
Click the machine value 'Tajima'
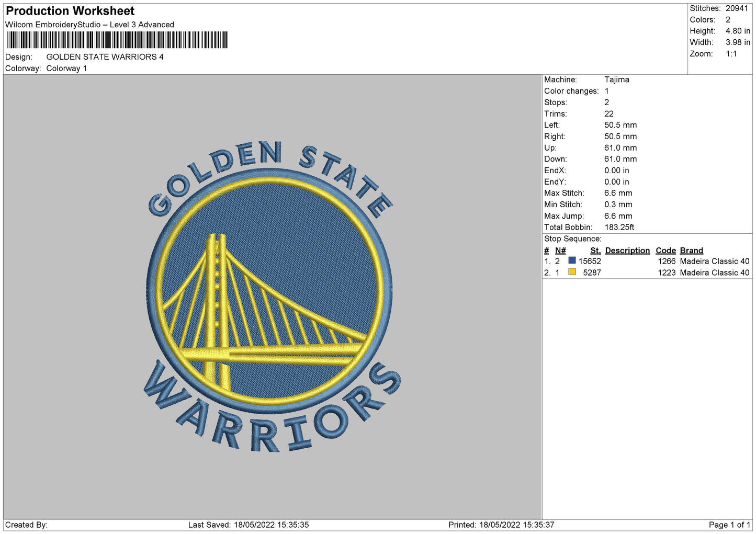tap(617, 79)
